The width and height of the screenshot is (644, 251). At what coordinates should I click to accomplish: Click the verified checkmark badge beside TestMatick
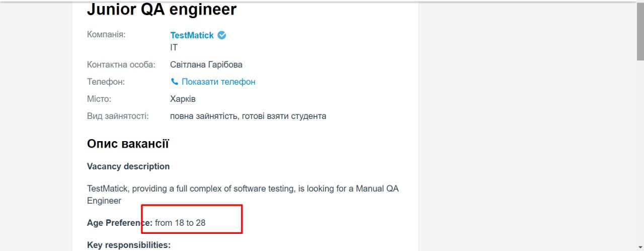point(222,35)
